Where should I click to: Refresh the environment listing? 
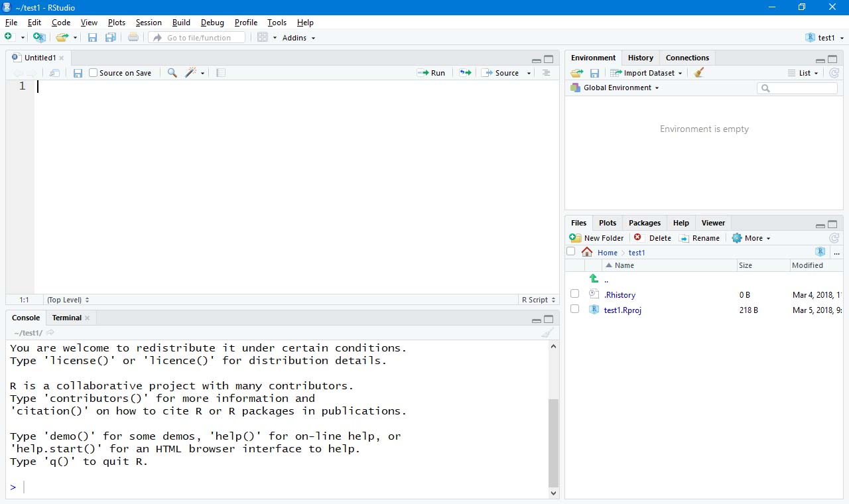click(x=834, y=73)
